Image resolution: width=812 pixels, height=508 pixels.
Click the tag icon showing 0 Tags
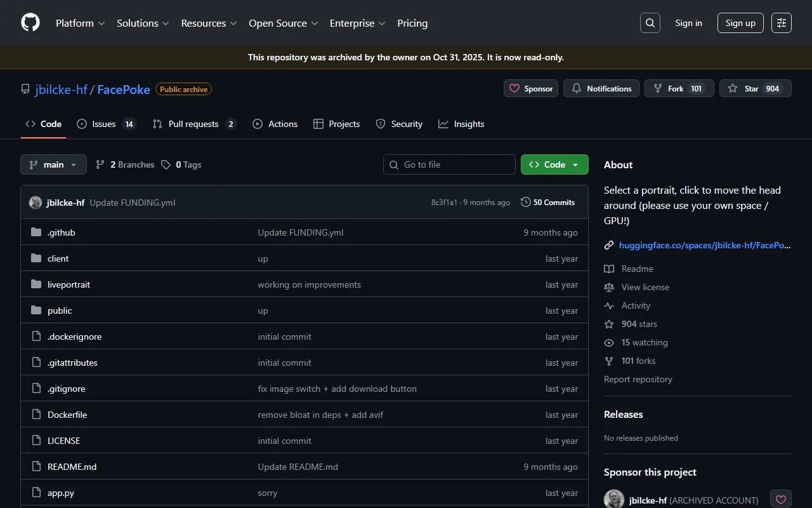(x=166, y=164)
